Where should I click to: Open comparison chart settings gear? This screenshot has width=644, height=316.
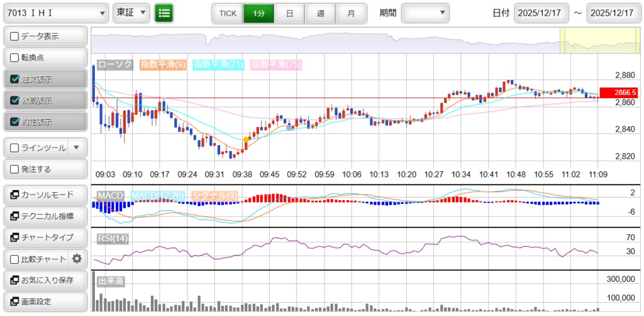[77, 259]
